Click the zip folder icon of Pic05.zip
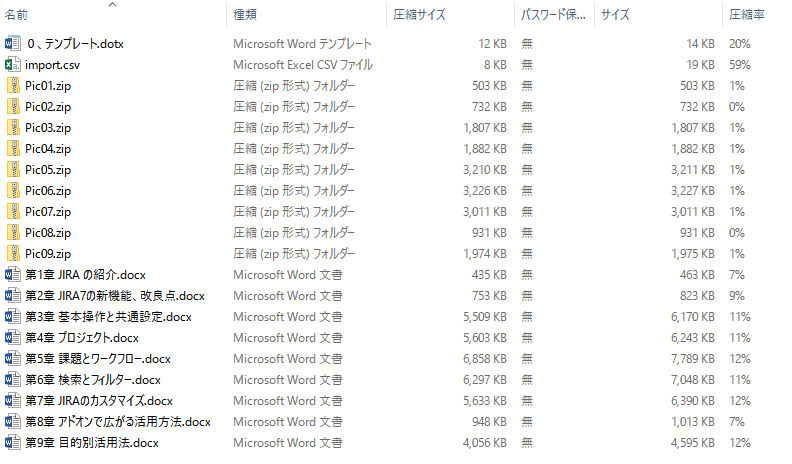The height and width of the screenshot is (464, 792). [x=13, y=170]
